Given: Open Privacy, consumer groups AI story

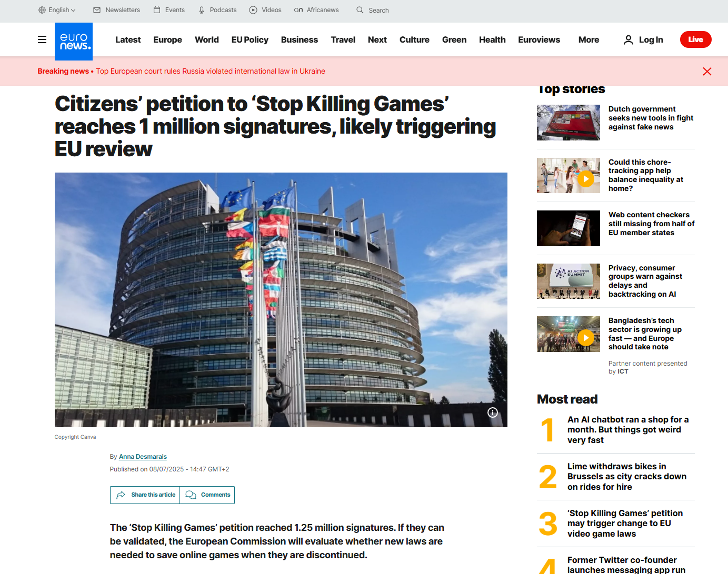Looking at the screenshot, I should pyautogui.click(x=645, y=281).
